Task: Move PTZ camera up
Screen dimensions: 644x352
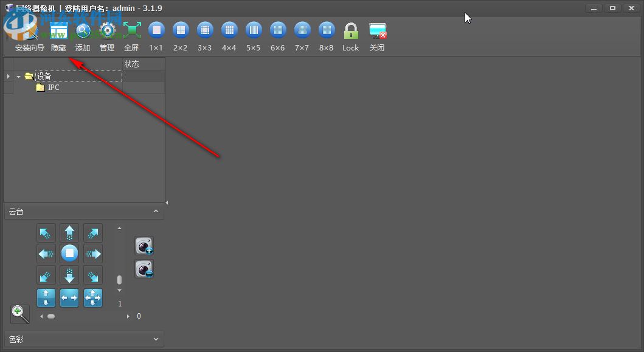Action: pos(69,233)
